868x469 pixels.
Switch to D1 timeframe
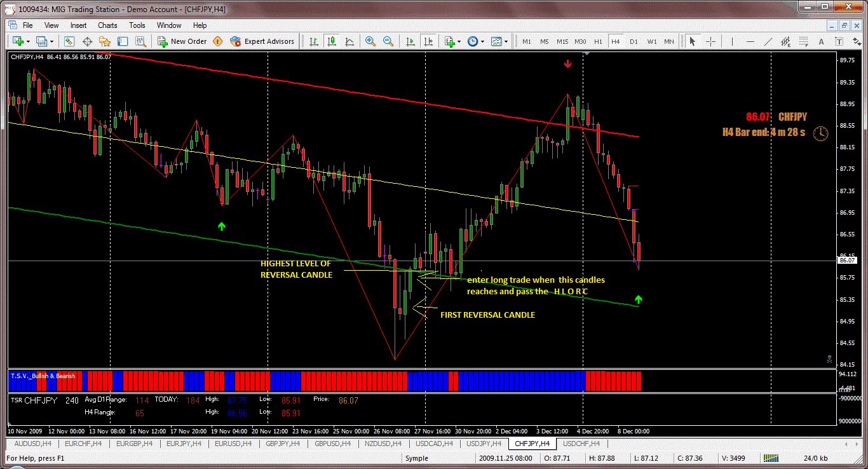pos(634,41)
